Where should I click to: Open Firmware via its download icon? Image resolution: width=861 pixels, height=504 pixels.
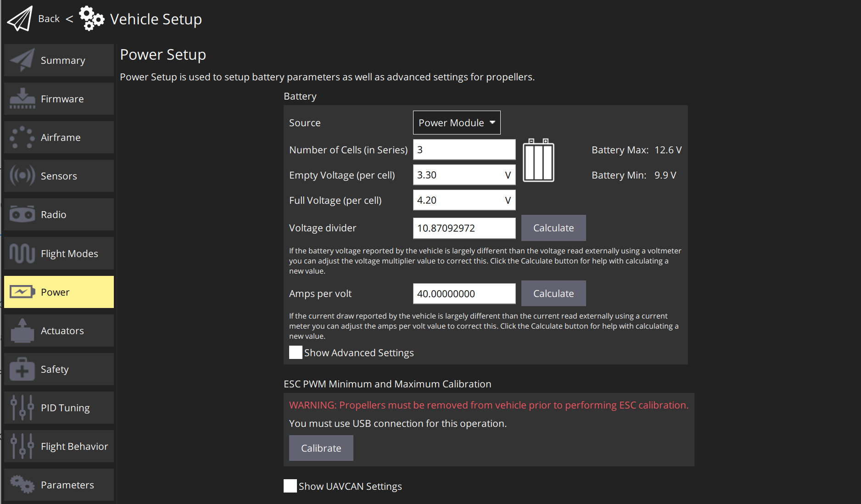(x=22, y=99)
